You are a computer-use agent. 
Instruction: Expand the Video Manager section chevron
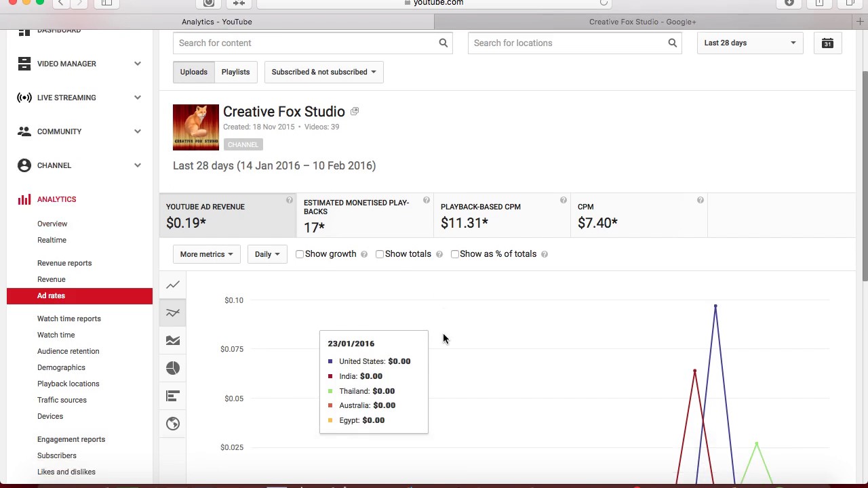(x=138, y=64)
